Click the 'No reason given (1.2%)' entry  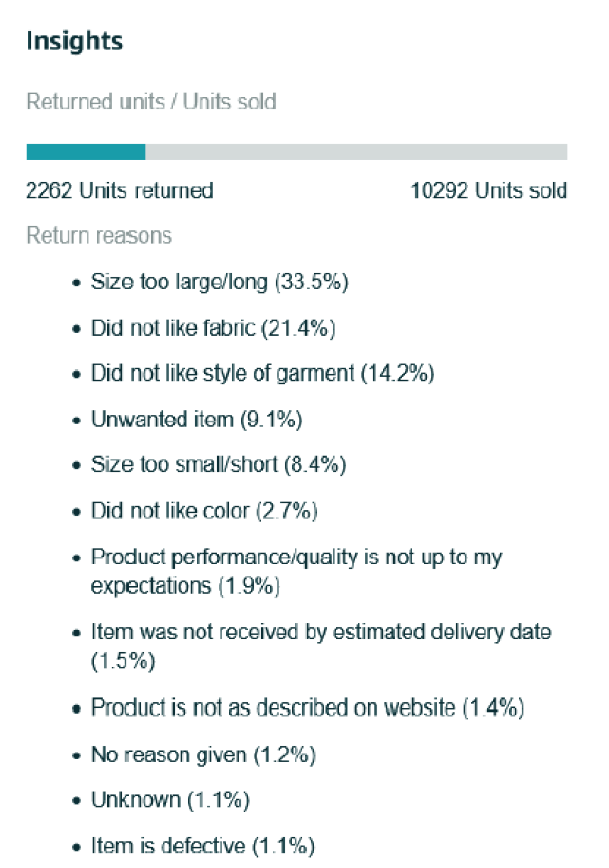(x=203, y=754)
